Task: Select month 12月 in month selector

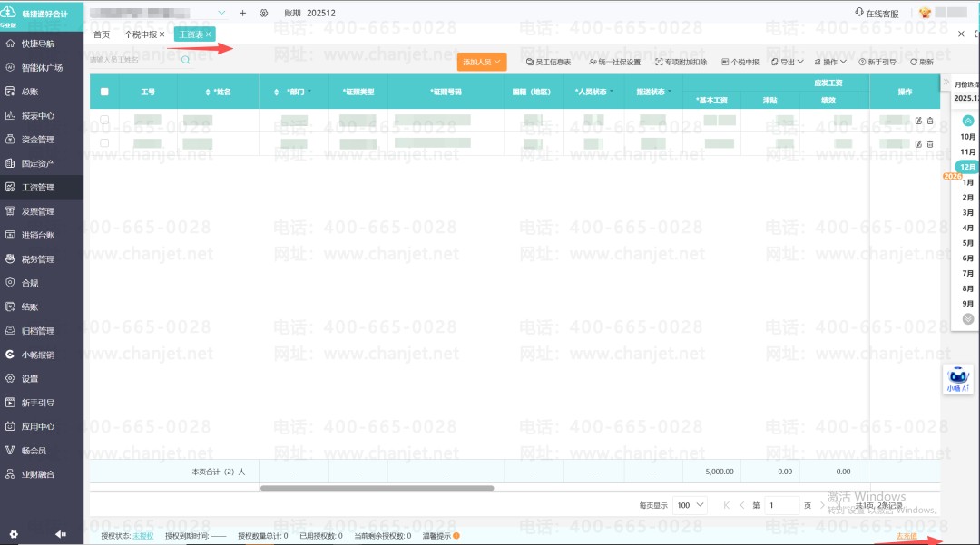Action: point(967,167)
